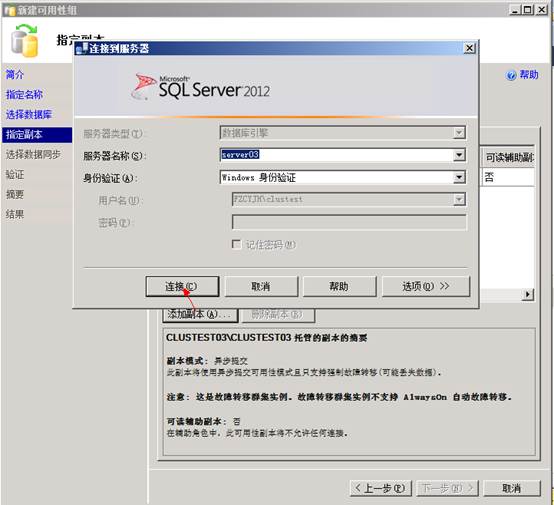Click the 结果 step in sidebar
This screenshot has width=554, height=505.
tap(15, 214)
